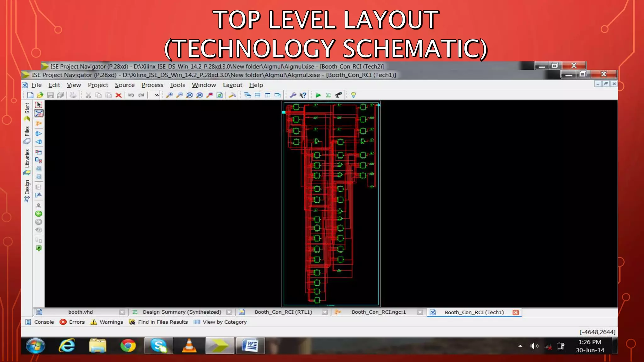This screenshot has height=362, width=644.
Task: Open the Layout menu
Action: point(232,85)
